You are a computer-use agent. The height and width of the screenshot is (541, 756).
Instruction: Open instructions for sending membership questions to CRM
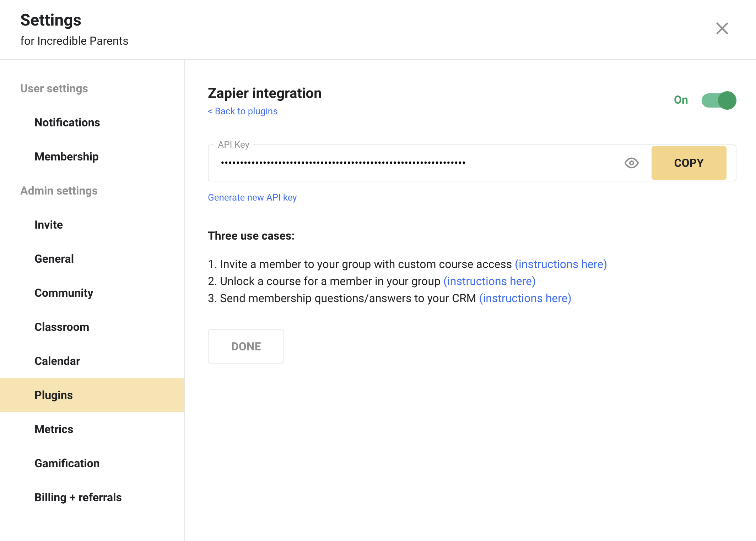pos(525,298)
